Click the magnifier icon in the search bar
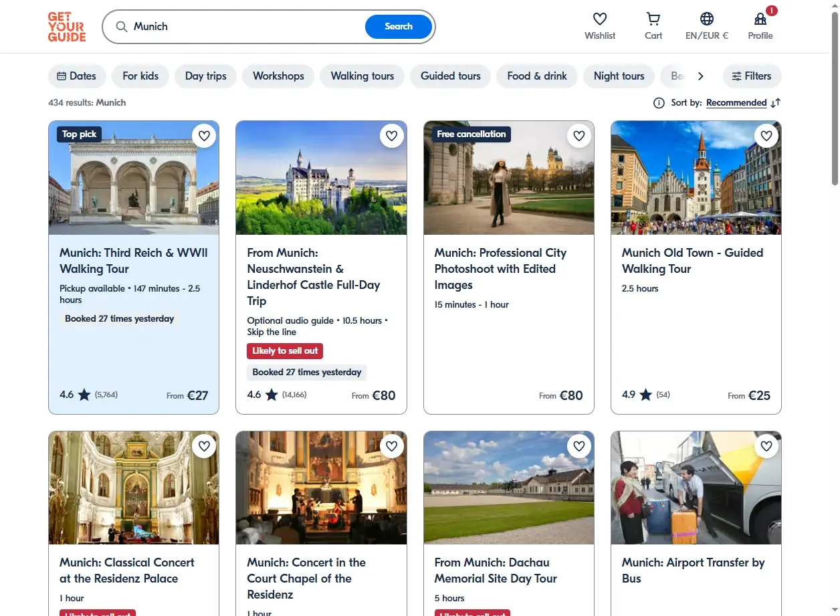 click(122, 27)
